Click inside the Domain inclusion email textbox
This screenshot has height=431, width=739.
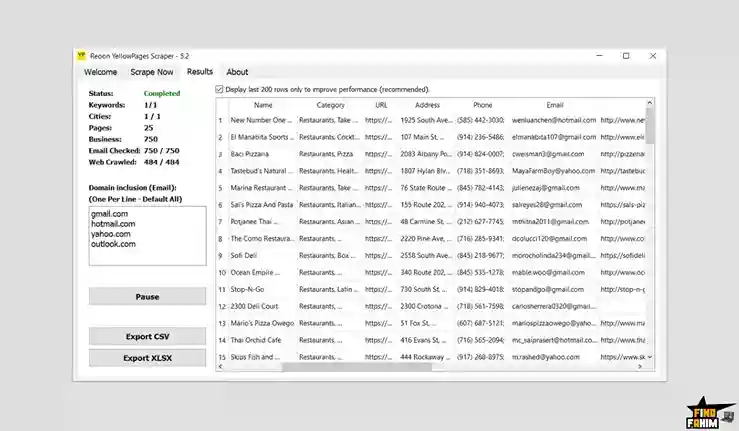pyautogui.click(x=148, y=236)
